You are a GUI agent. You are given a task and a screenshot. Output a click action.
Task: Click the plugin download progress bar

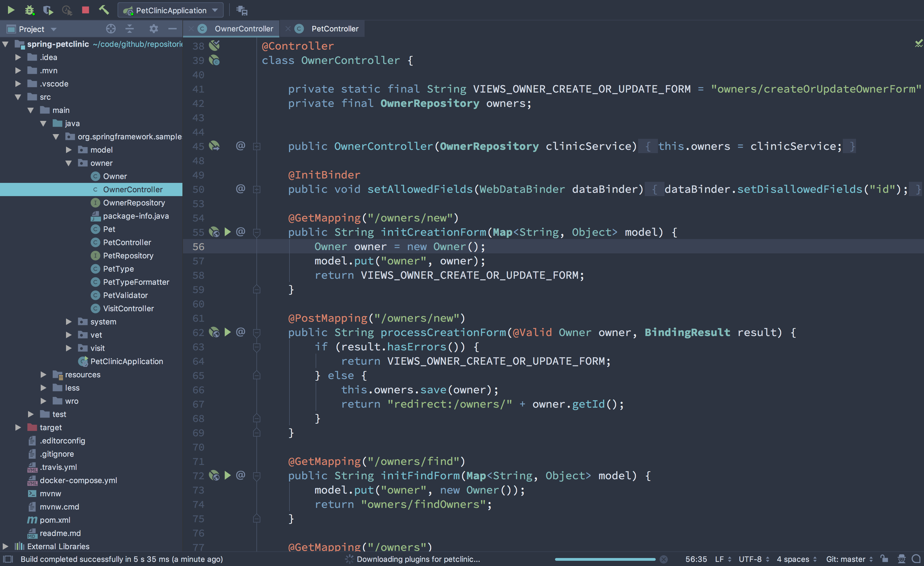[x=605, y=559]
